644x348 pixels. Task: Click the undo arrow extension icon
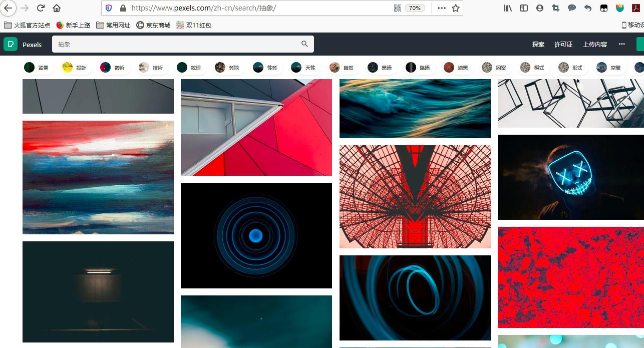tap(588, 8)
